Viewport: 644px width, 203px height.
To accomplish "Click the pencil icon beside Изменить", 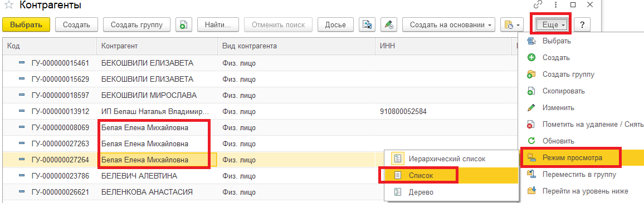I will tap(531, 108).
